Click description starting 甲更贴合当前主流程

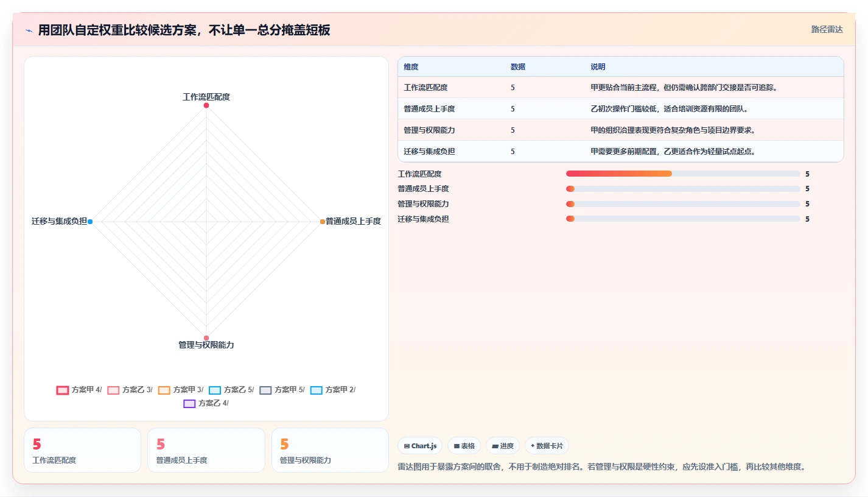[x=684, y=88]
